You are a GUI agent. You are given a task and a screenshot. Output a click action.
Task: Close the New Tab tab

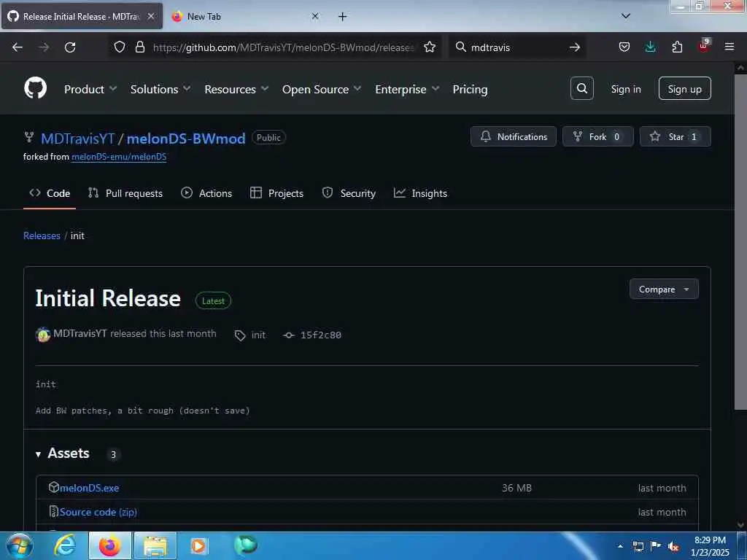click(315, 16)
